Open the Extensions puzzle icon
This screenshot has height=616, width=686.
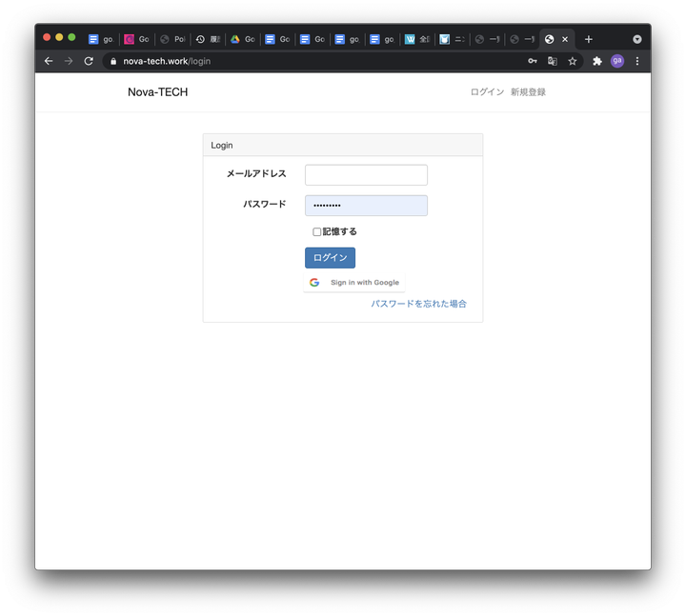(x=597, y=61)
